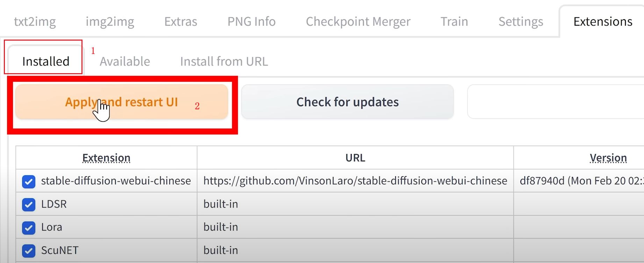Open the img2img tab
This screenshot has height=263, width=644.
[x=110, y=22]
